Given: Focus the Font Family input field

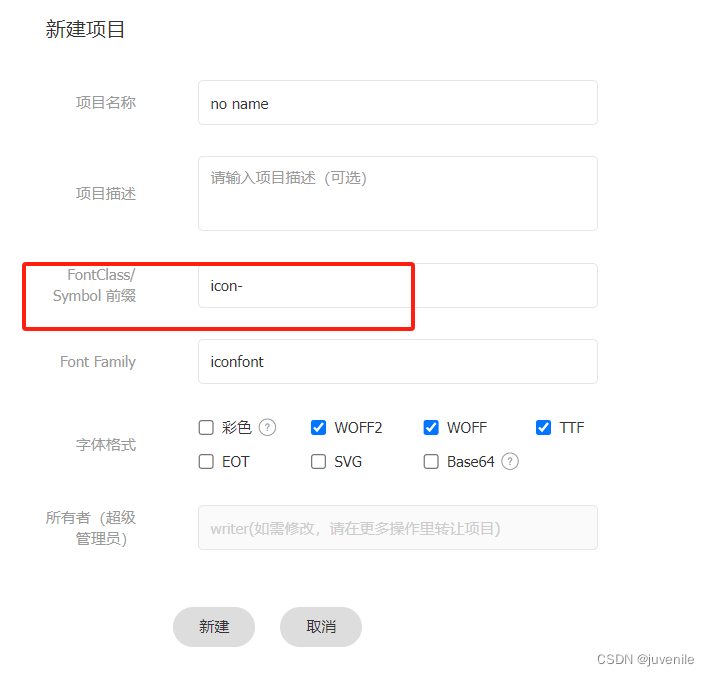Looking at the screenshot, I should 398,362.
